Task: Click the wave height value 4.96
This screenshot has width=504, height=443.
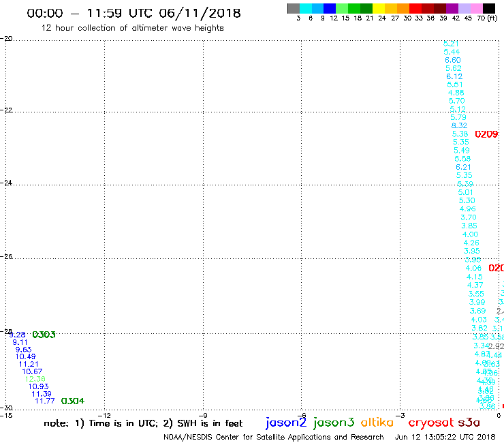Action: click(x=468, y=209)
